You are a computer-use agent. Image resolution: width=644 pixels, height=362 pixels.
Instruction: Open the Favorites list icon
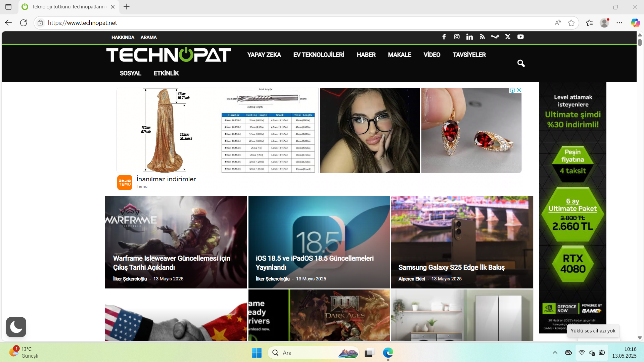coord(589,23)
